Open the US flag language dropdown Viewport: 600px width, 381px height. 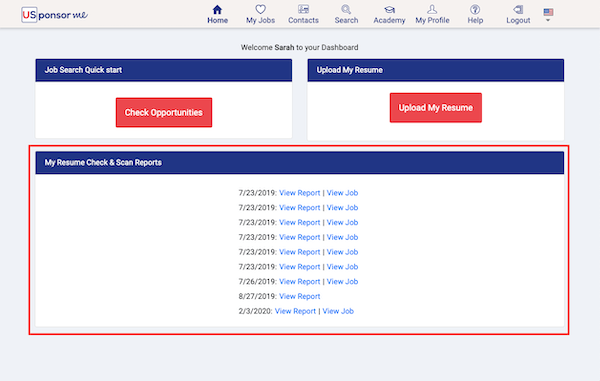[548, 15]
